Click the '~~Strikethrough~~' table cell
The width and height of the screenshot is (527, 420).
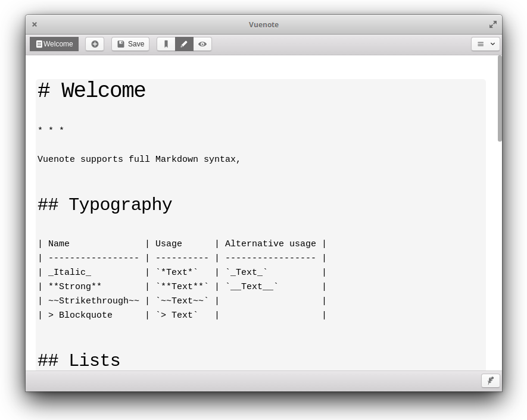pos(93,301)
